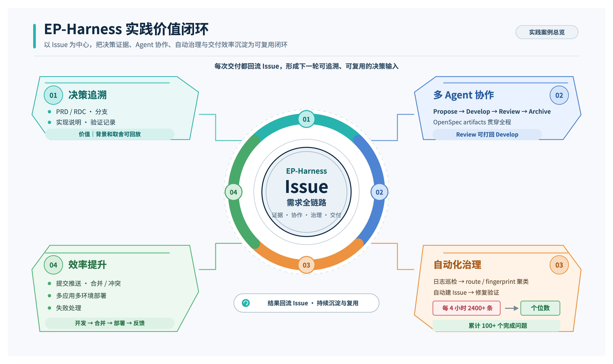613x364 pixels.
Task: Select the 03 node on the ring bottom
Action: (306, 265)
